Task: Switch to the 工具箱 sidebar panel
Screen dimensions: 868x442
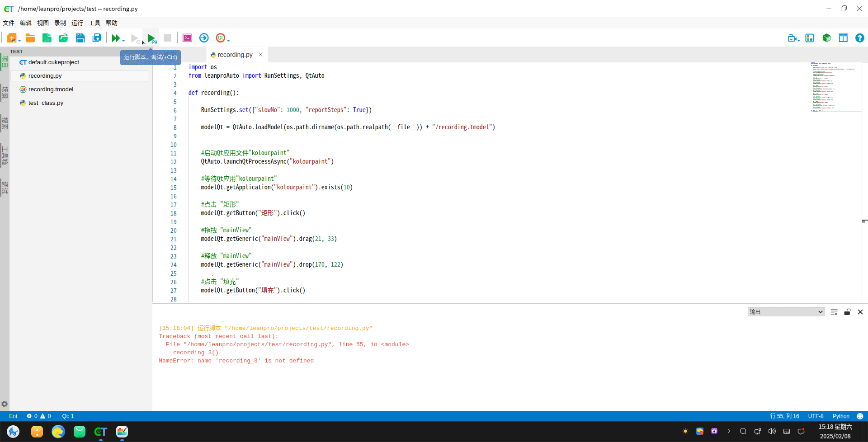Action: point(5,155)
